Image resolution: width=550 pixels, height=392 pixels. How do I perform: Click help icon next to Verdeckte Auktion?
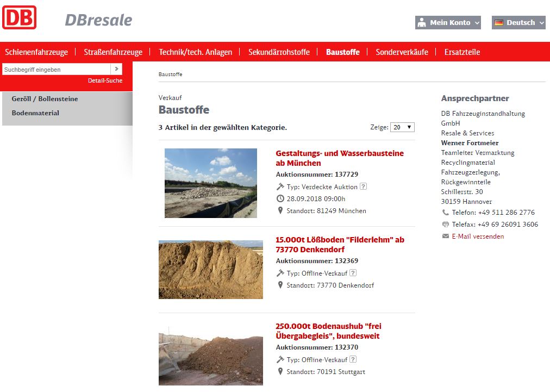pyautogui.click(x=364, y=186)
